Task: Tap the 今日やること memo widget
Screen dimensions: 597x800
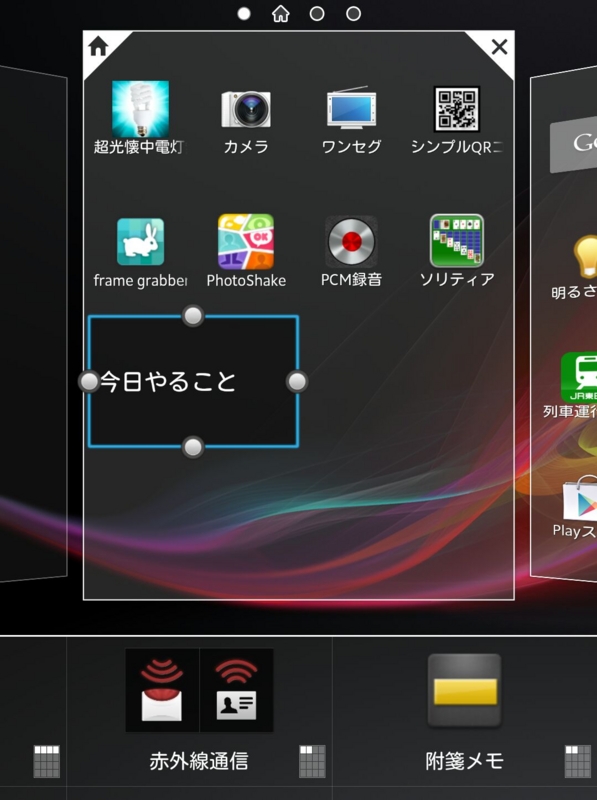Action: pyautogui.click(x=193, y=382)
